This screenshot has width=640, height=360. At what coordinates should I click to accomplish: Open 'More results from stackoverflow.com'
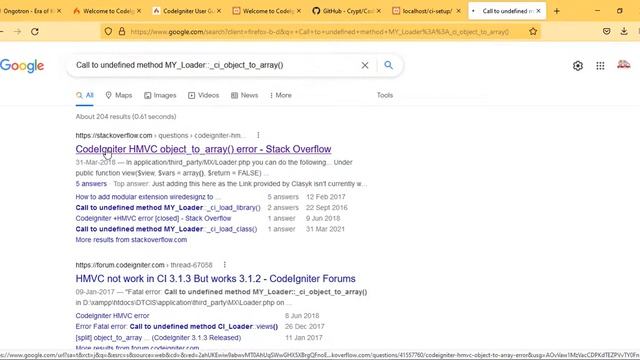[131, 240]
